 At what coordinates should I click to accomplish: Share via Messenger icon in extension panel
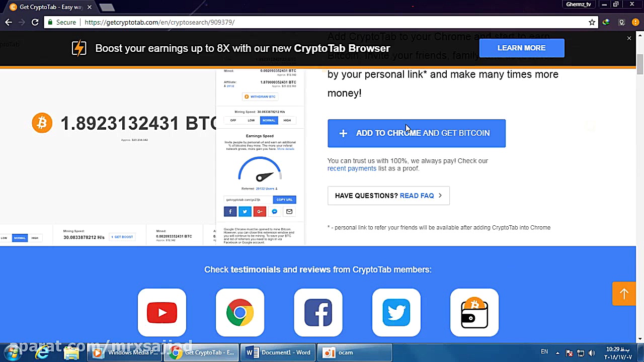tap(274, 212)
